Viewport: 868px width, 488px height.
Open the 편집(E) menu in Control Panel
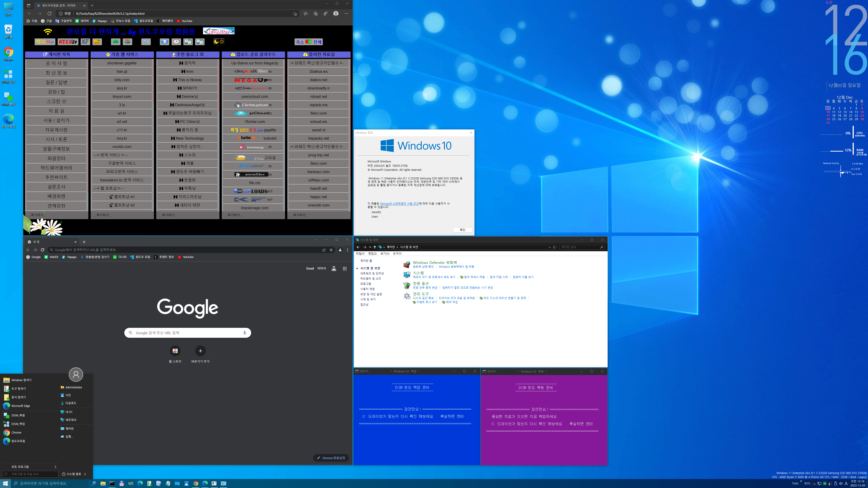372,253
